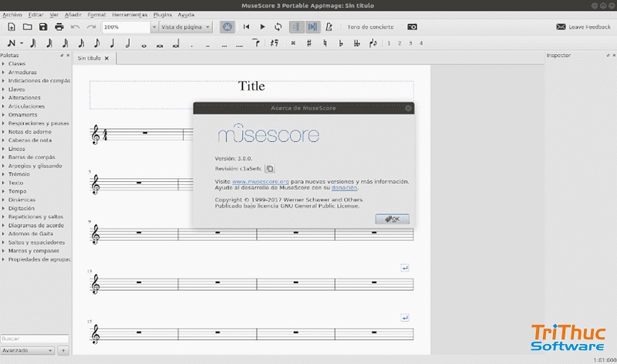Toggle note input mode N button
This screenshot has height=364, width=617.
(x=12, y=43)
